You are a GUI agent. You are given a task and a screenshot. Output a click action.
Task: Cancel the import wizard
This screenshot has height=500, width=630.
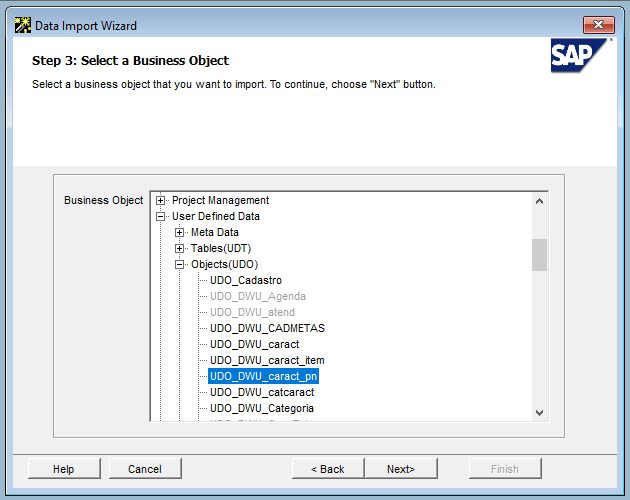tap(145, 469)
